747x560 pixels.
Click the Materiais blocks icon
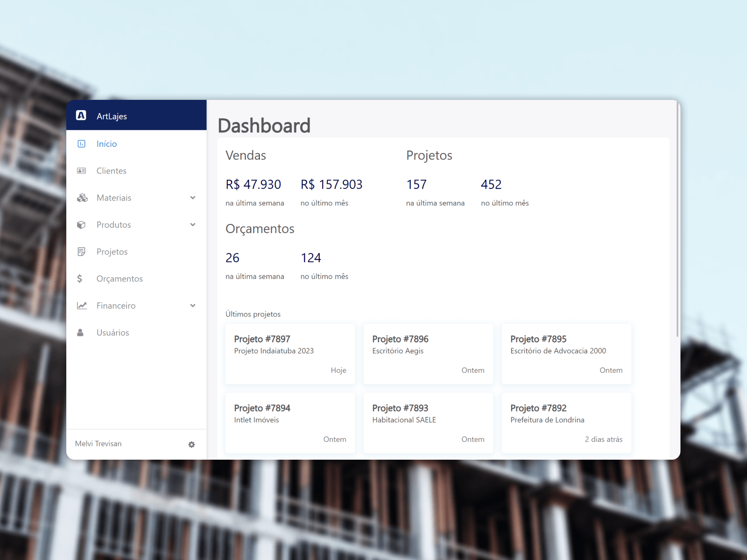pos(82,198)
